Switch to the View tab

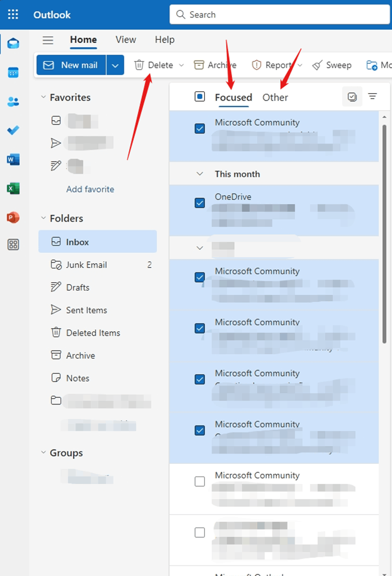(x=126, y=39)
